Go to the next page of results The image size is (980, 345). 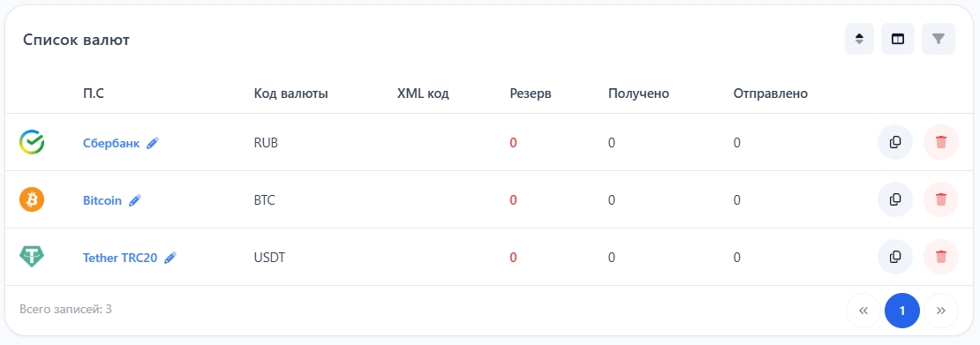[x=940, y=311]
